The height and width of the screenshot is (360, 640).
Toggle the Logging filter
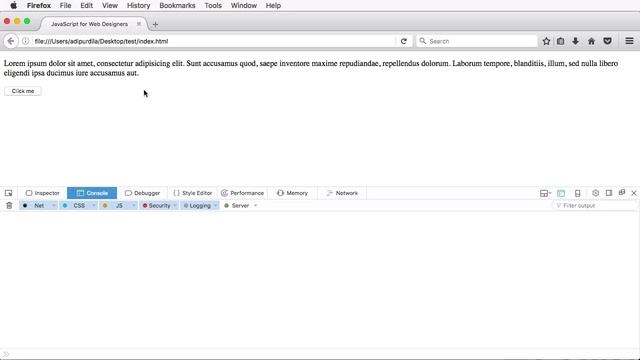point(197,206)
